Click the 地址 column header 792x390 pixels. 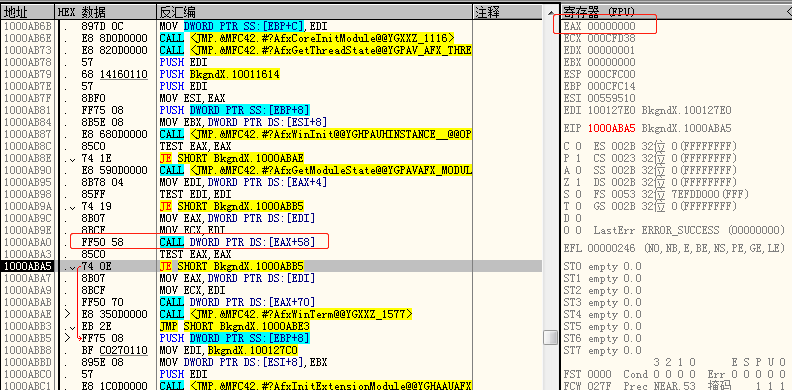pos(27,12)
